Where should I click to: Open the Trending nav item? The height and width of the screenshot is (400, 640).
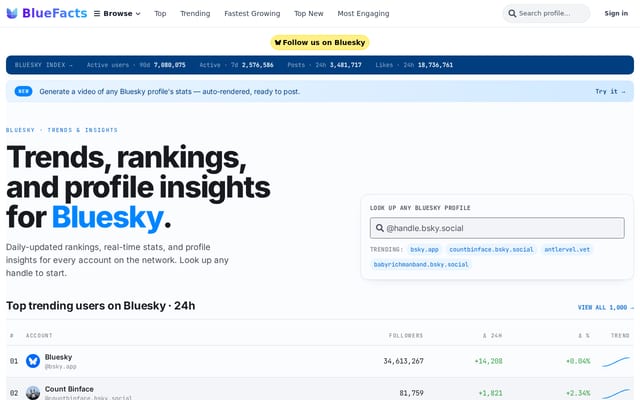(x=195, y=13)
